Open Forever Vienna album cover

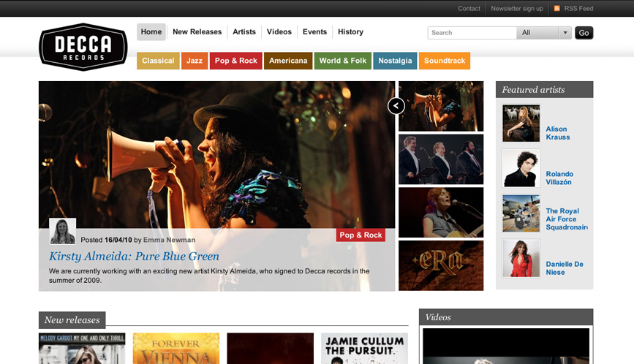click(176, 349)
